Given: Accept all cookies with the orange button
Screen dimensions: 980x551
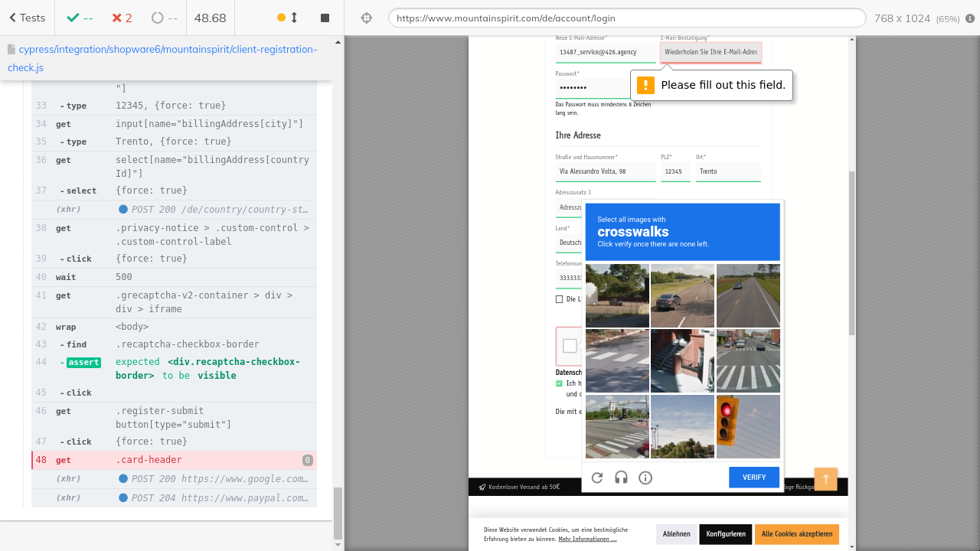Looking at the screenshot, I should pos(796,534).
